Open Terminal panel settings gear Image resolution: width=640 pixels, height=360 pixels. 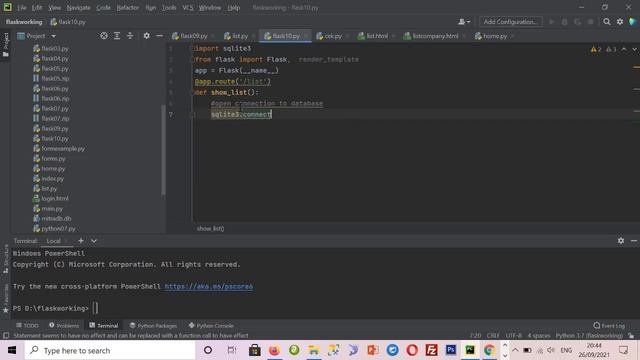tap(621, 241)
